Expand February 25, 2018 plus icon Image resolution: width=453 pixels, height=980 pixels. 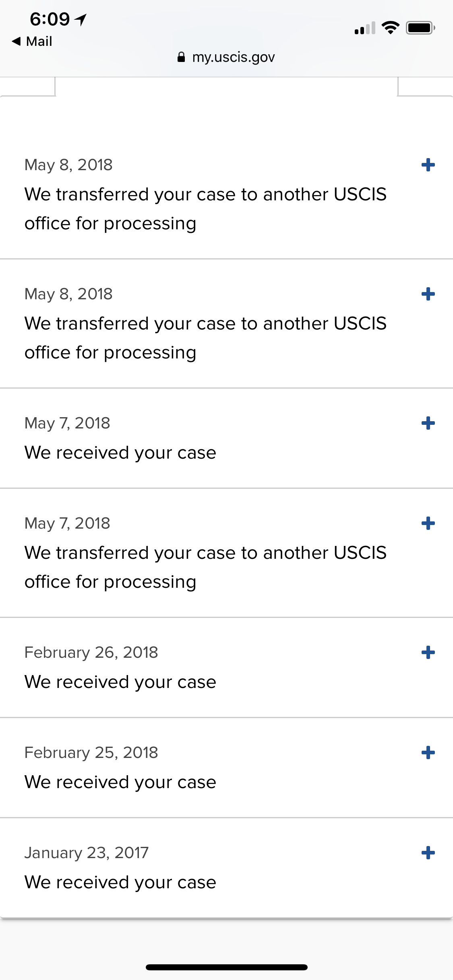click(428, 753)
